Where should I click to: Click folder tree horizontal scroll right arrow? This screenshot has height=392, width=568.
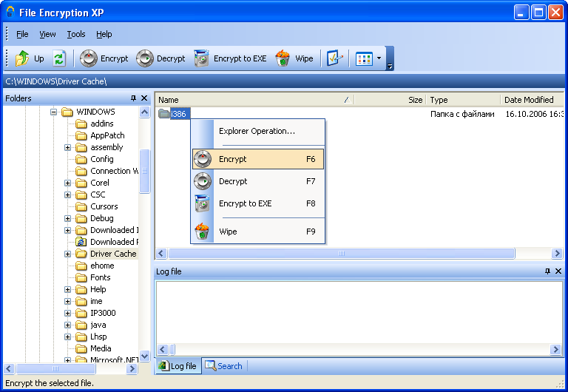pos(132,369)
